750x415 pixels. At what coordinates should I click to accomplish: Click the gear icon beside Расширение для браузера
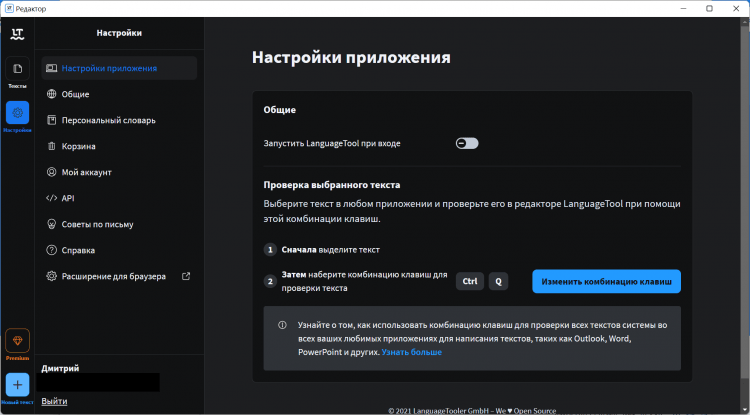[x=51, y=276]
